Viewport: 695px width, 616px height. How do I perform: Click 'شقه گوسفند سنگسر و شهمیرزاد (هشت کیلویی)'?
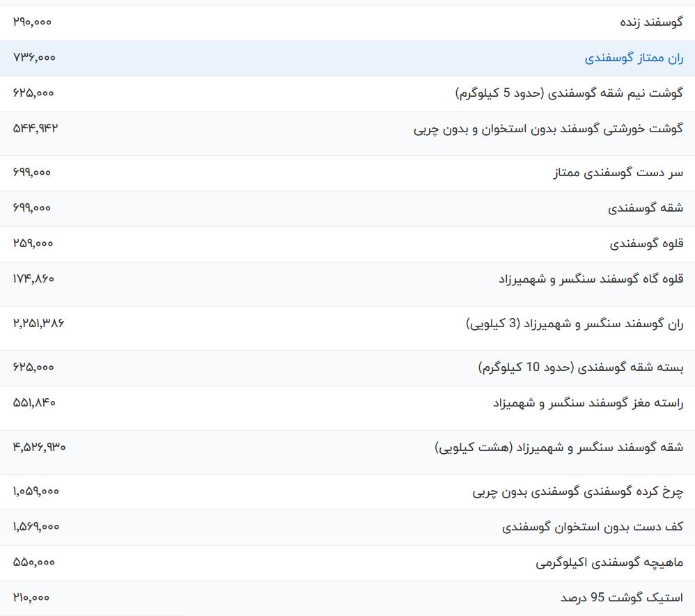pyautogui.click(x=559, y=448)
